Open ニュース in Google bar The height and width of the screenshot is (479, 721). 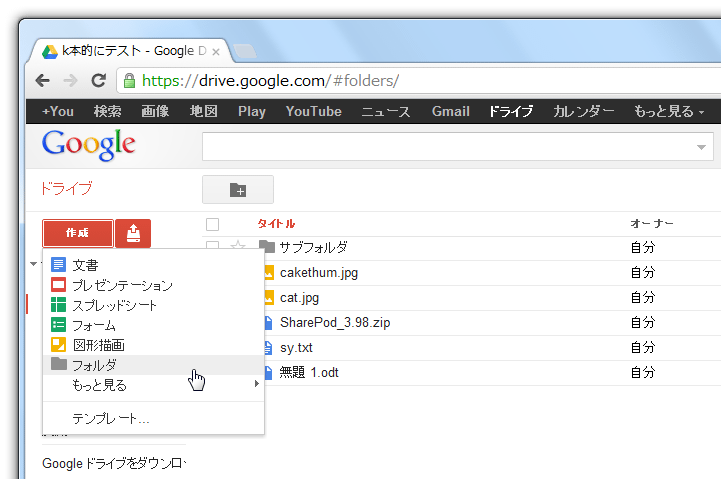tap(386, 111)
